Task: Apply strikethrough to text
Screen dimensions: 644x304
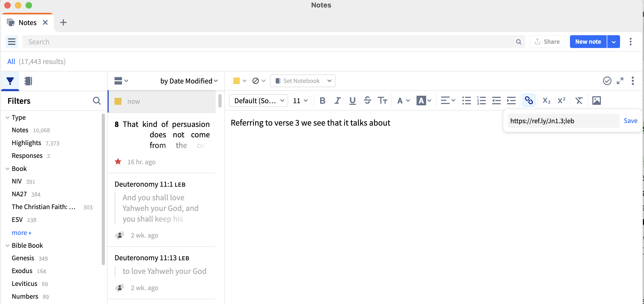Action: point(367,101)
